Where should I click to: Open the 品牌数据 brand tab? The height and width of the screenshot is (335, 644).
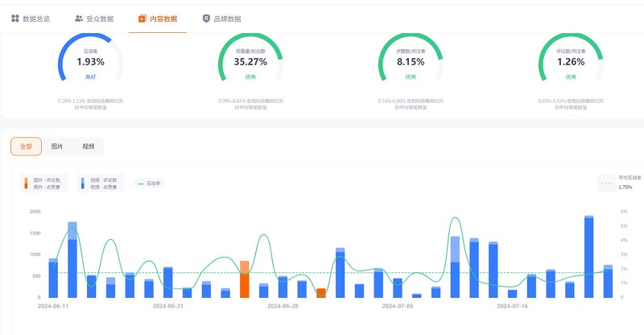[x=221, y=18]
